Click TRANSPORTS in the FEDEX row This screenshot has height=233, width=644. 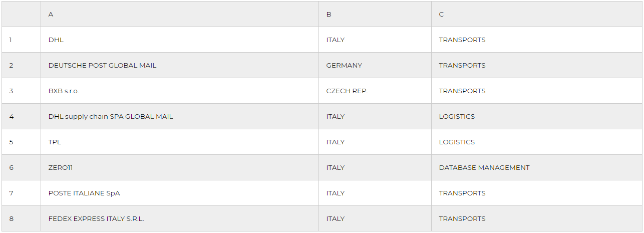[x=462, y=218]
